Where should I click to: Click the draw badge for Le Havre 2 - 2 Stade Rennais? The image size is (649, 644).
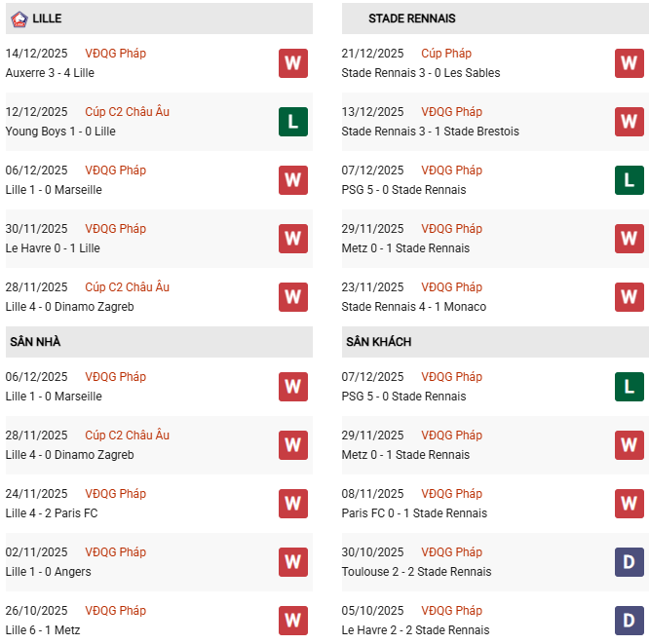pos(630,621)
